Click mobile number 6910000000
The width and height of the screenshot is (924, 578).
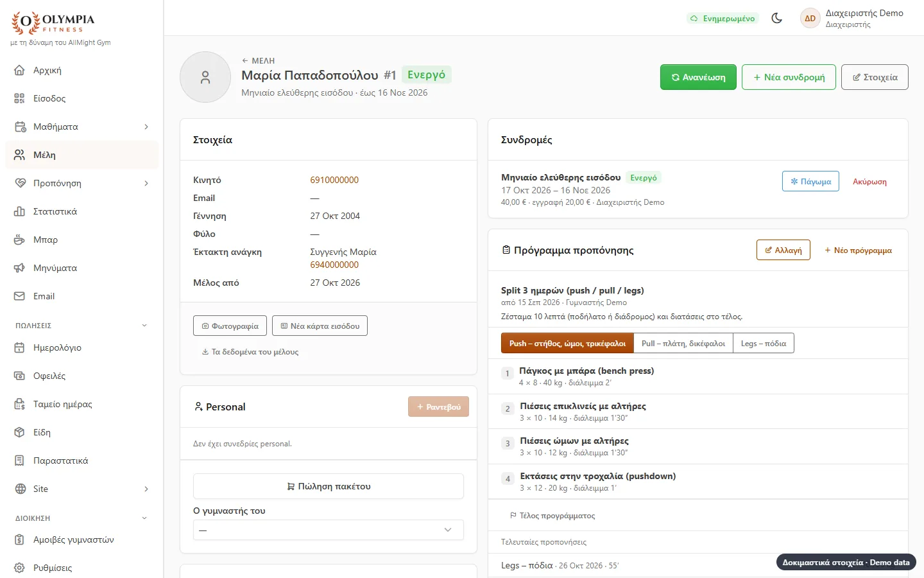pos(334,180)
